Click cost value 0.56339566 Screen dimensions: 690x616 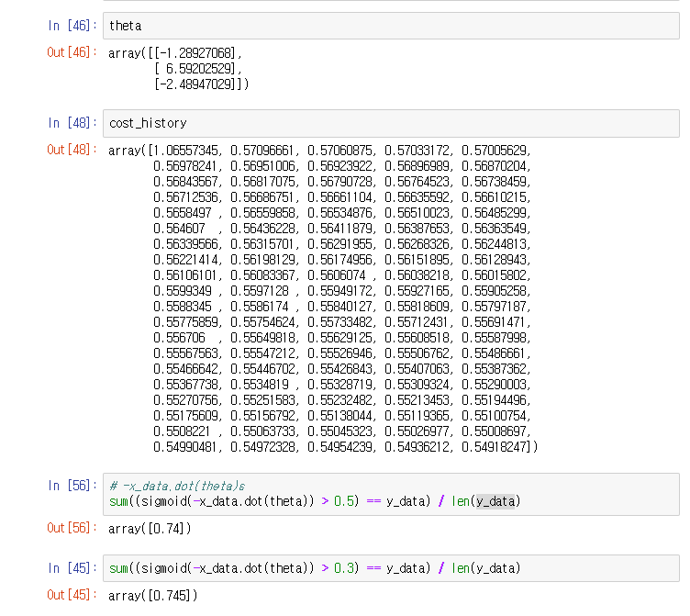[185, 244]
